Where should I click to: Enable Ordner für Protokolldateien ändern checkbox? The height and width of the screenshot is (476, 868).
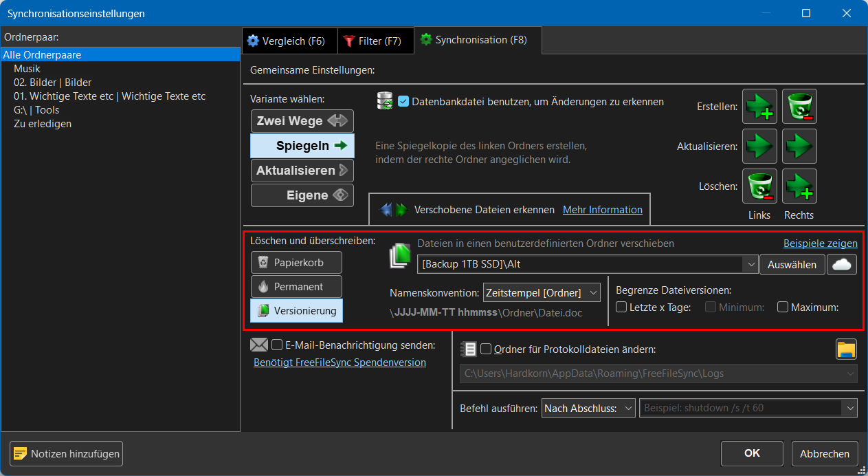click(486, 349)
